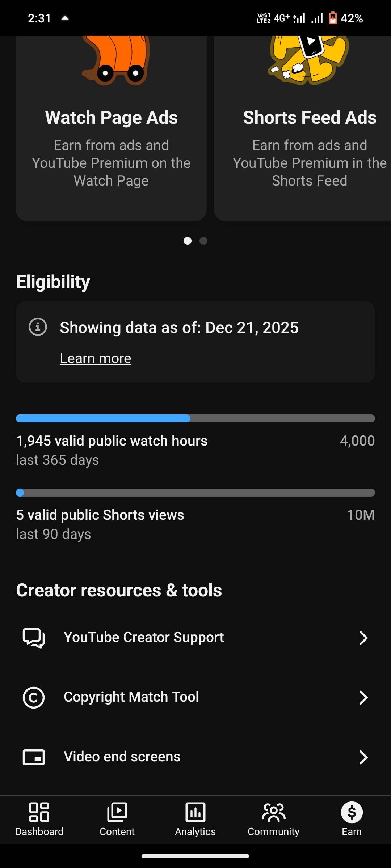Tap the watch hours progress bar
This screenshot has width=391, height=868.
(x=195, y=418)
